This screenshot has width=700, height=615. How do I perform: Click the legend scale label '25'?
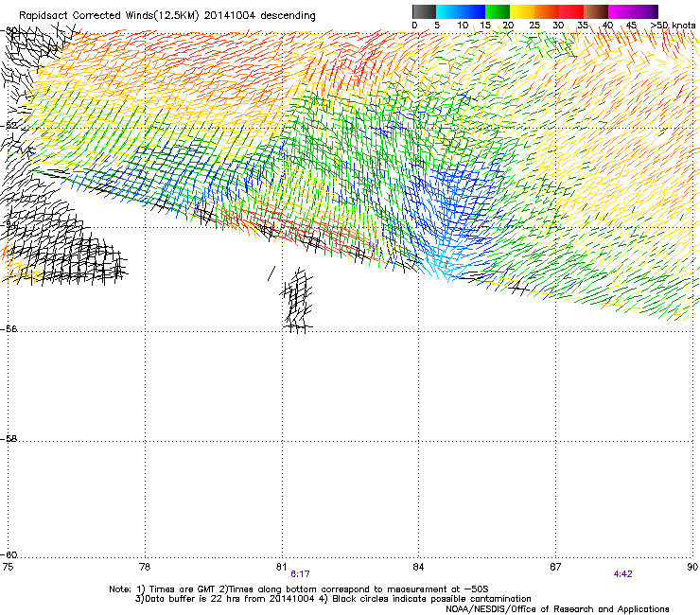[534, 26]
